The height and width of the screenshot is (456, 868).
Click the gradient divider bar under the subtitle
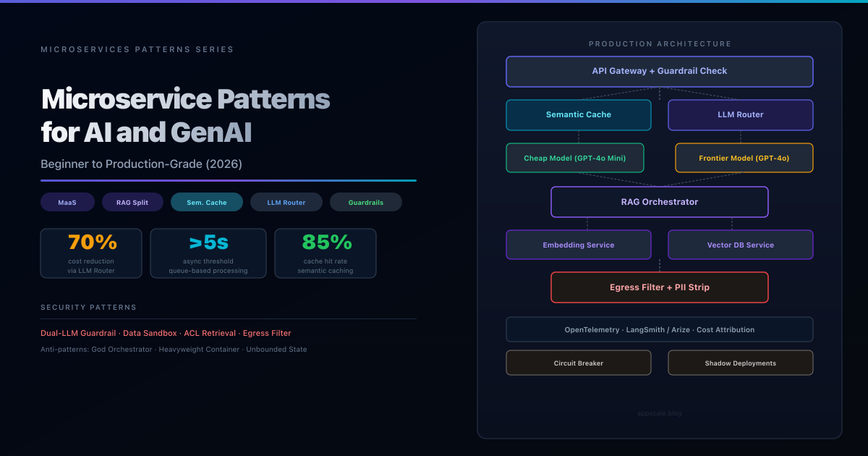[x=228, y=180]
